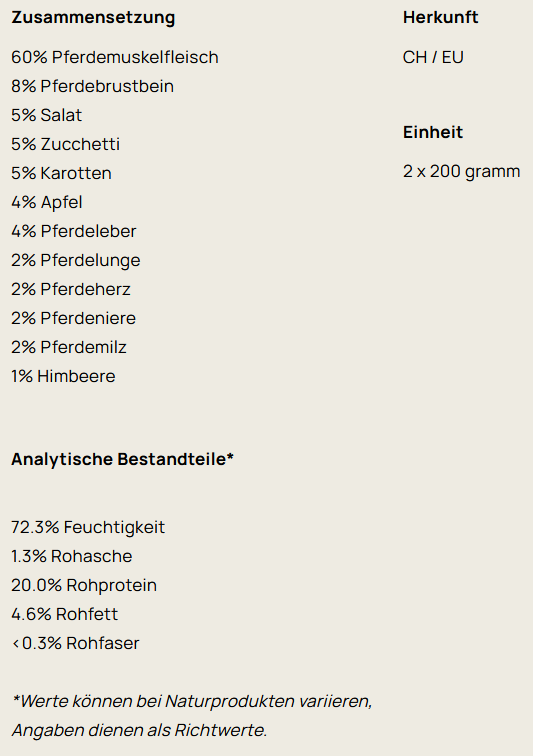The width and height of the screenshot is (533, 756).
Task: Select the 5% Karotten line
Action: click(x=62, y=173)
